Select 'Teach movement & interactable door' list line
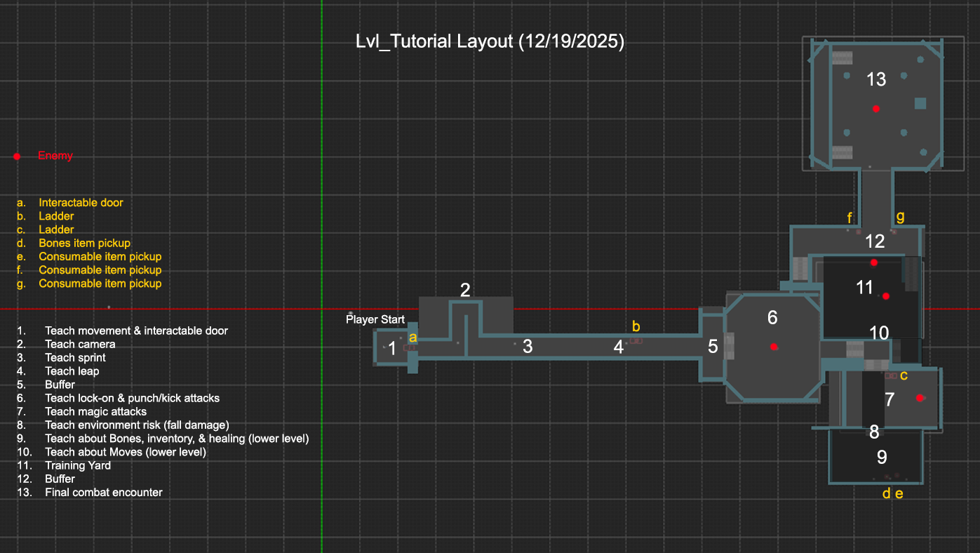This screenshot has width=980, height=553. click(123, 331)
